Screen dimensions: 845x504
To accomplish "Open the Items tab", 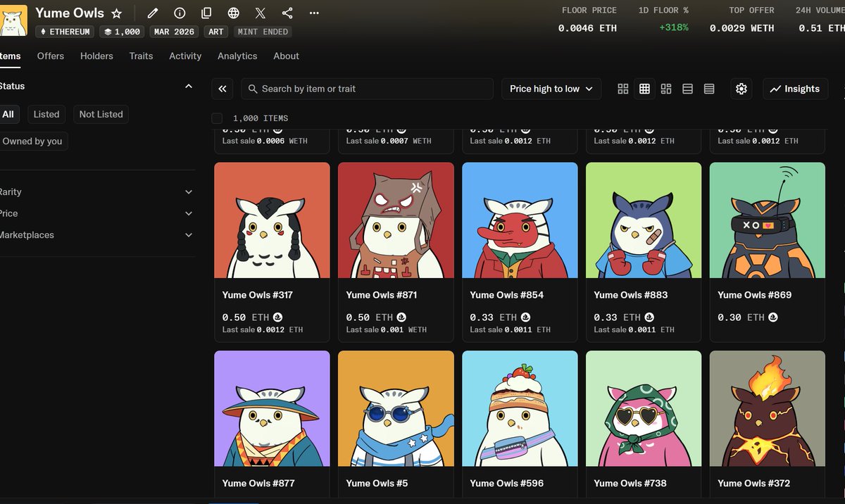I will [10, 56].
